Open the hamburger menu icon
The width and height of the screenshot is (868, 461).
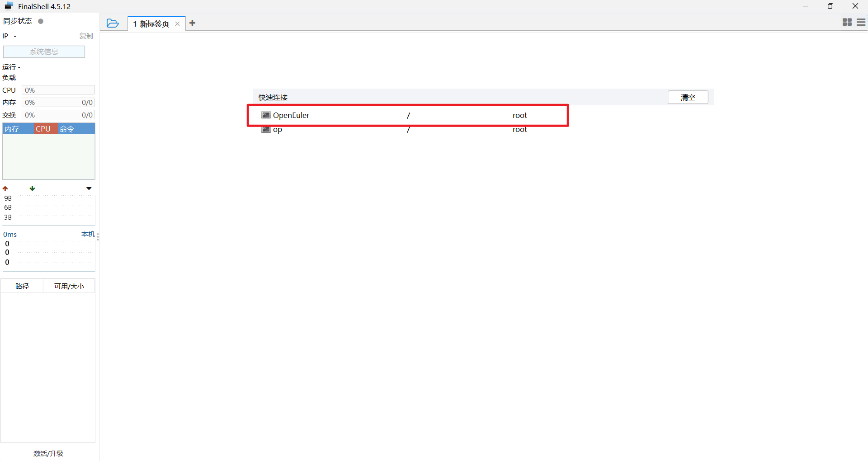click(861, 22)
